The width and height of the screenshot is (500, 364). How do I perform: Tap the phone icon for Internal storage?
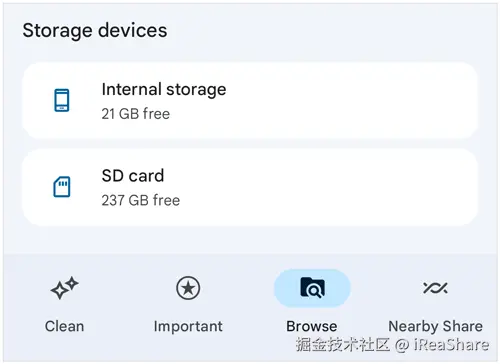[x=62, y=100]
